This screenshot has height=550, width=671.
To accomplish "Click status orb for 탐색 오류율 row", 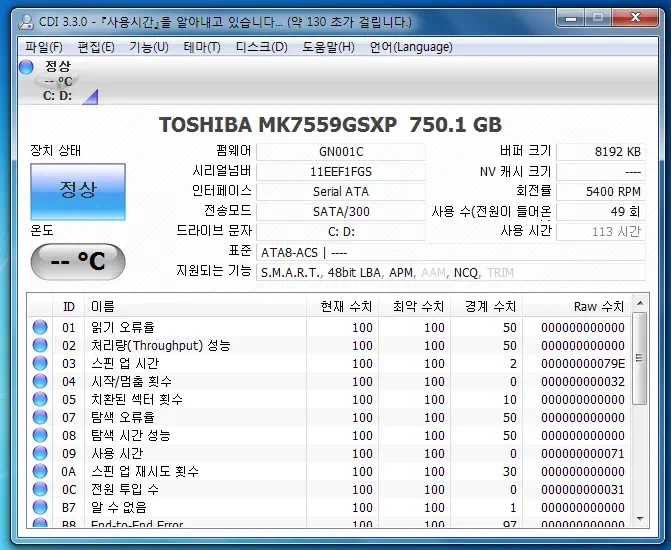I will pos(40,417).
